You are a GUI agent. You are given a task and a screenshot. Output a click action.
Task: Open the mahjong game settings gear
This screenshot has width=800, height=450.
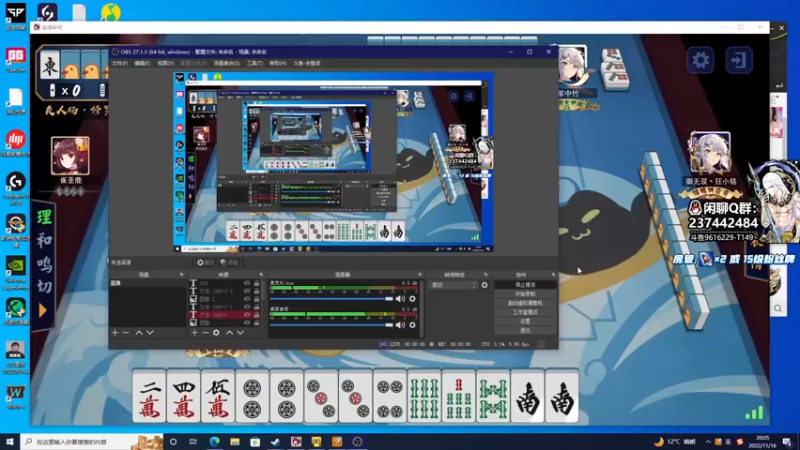tap(701, 60)
